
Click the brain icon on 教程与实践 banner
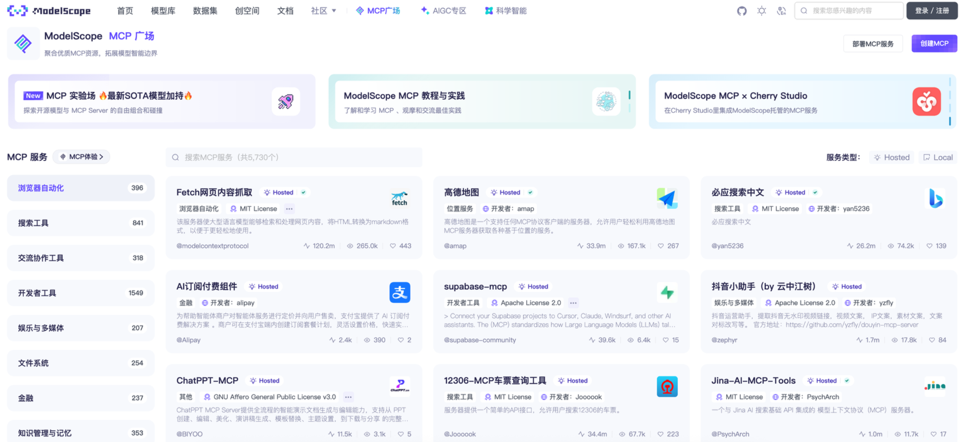[606, 101]
